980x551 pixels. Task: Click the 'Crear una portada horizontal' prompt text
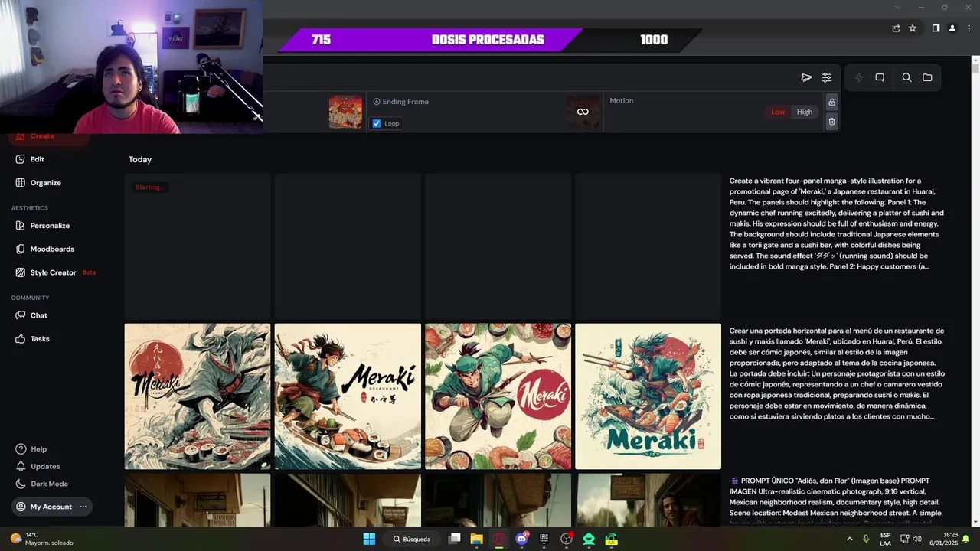837,373
